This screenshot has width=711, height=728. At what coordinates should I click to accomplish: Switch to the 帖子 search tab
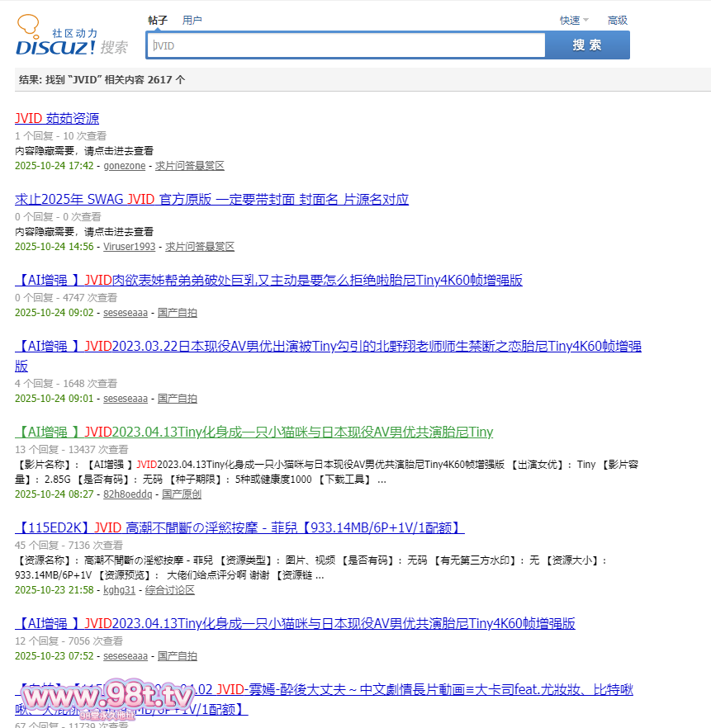point(158,20)
